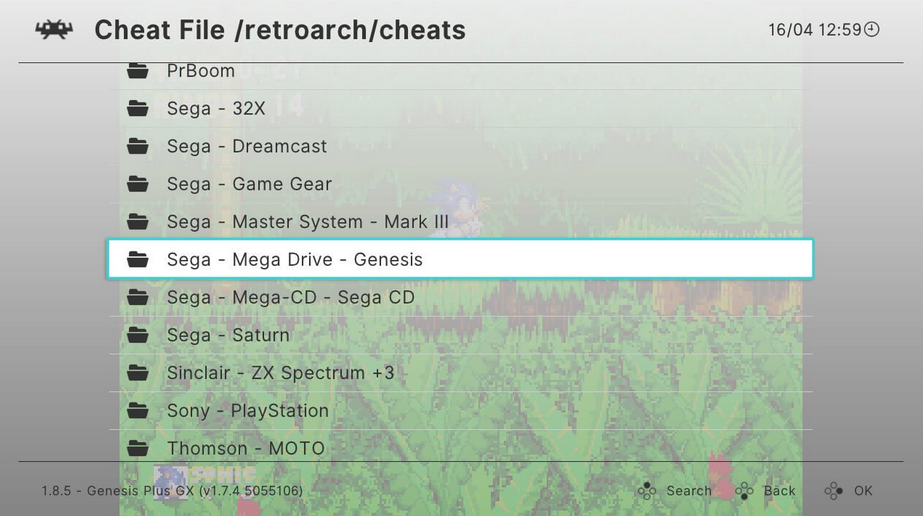Select Sega - Mega-CD - Sega CD folder
This screenshot has width=923, height=516.
coord(461,297)
